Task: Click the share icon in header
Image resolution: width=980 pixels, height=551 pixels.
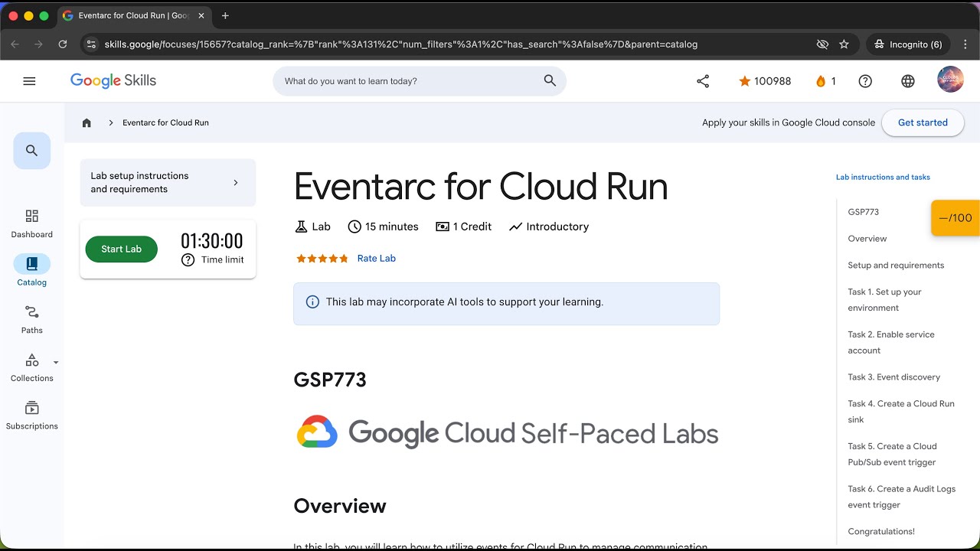Action: [703, 81]
